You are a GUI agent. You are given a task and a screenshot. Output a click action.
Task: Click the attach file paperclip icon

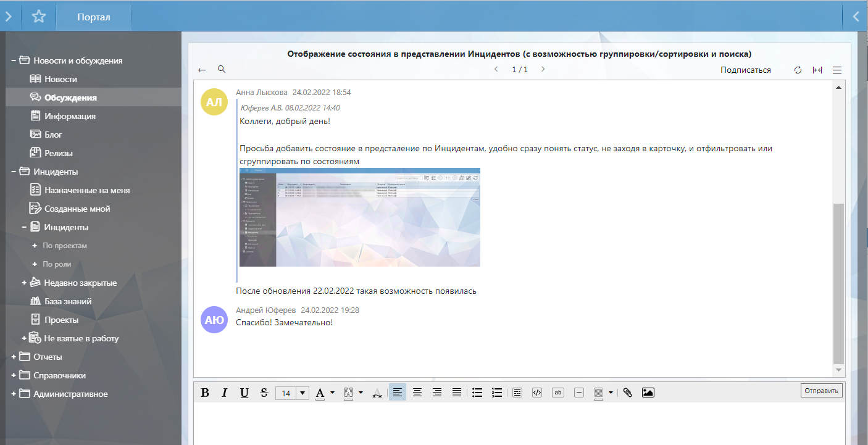coord(627,393)
